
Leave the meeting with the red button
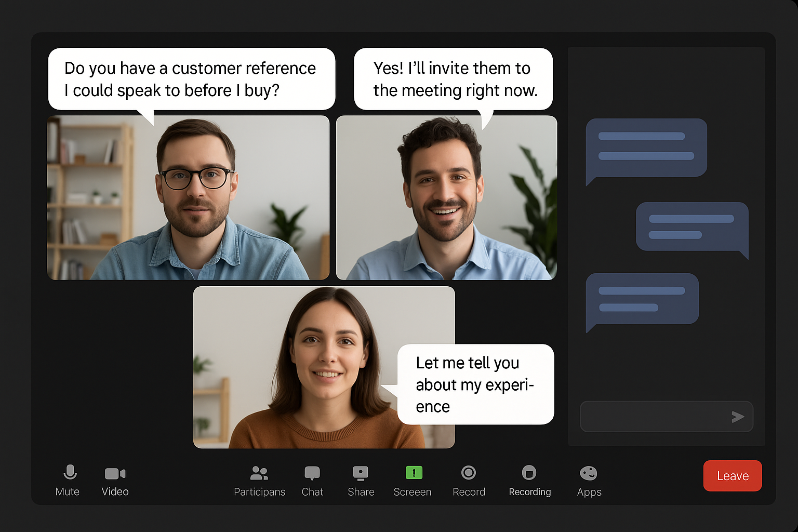(732, 476)
